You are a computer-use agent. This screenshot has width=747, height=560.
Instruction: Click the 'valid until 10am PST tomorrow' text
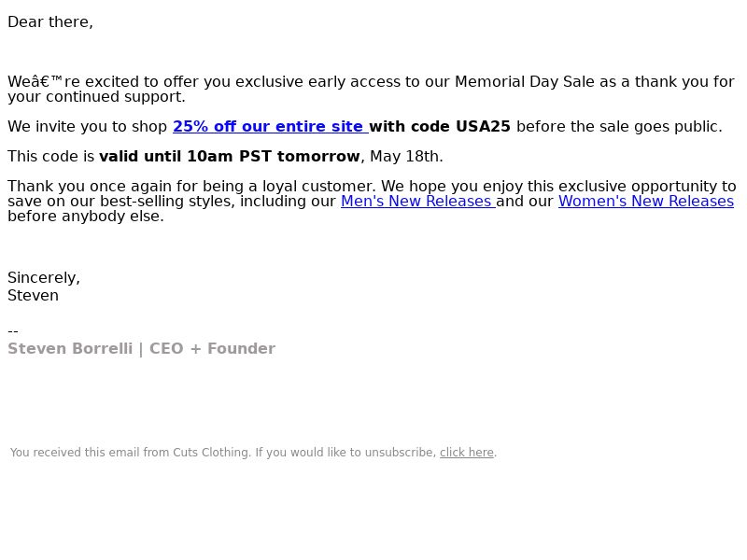(229, 157)
